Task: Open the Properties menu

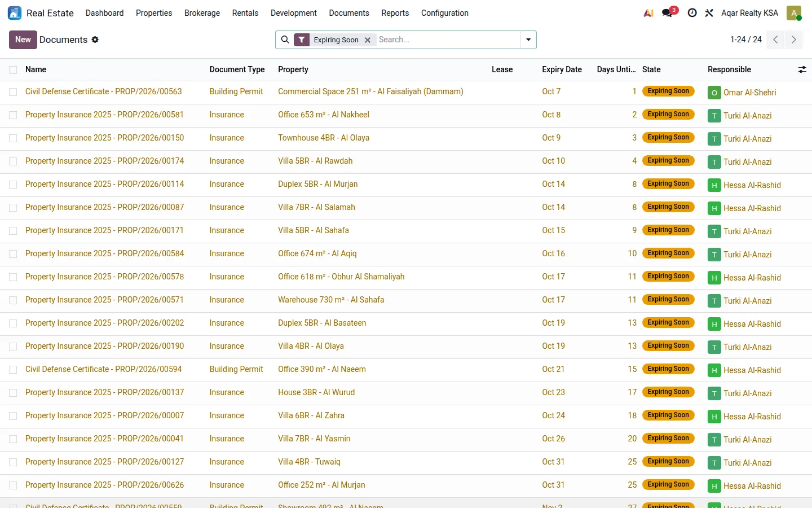Action: [x=154, y=13]
